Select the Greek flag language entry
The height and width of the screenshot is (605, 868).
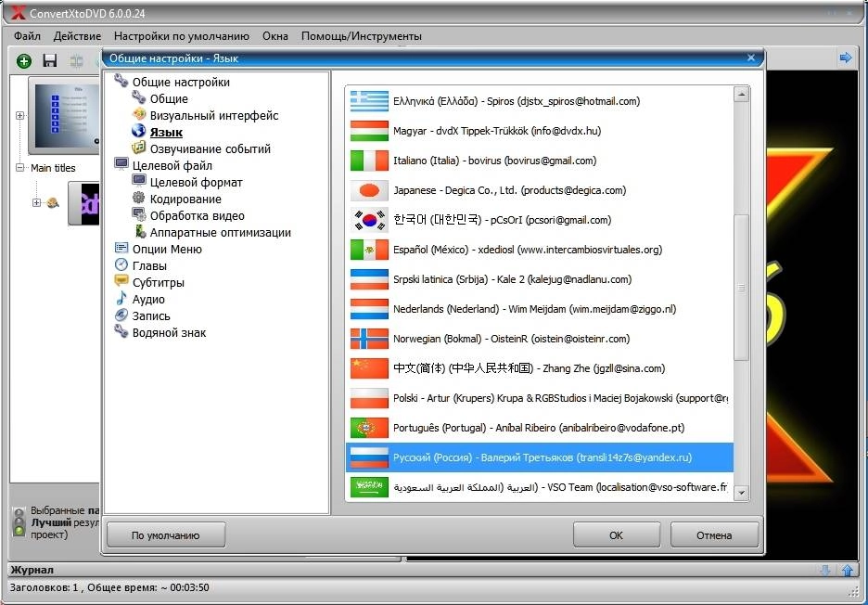[x=539, y=101]
